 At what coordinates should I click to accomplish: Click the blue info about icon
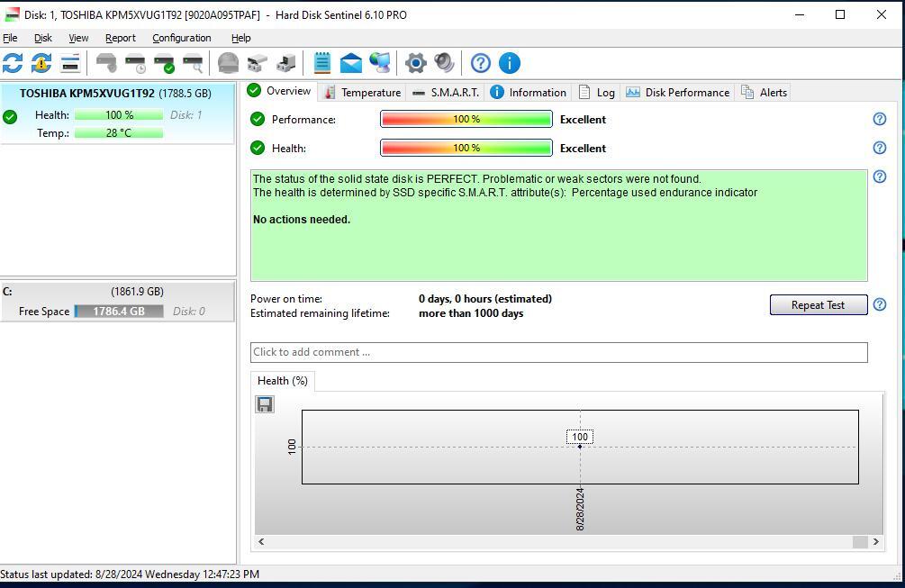(509, 63)
